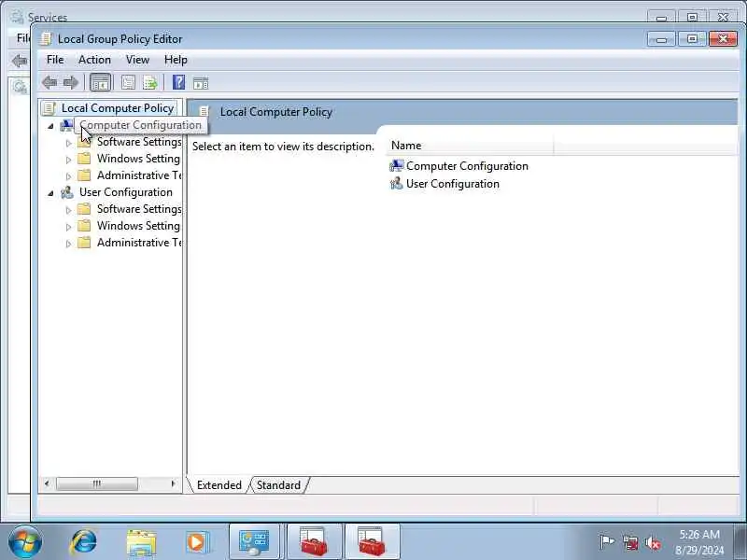The height and width of the screenshot is (560, 747).
Task: Select Computer Configuration in right list
Action: pyautogui.click(x=467, y=166)
